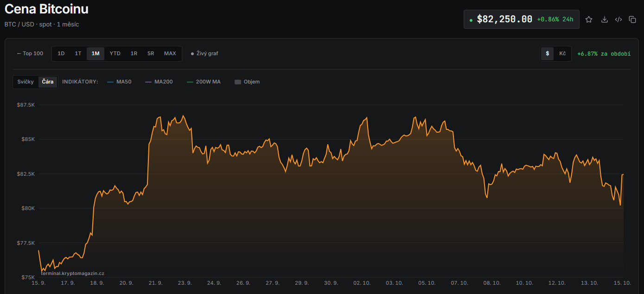
Task: Click the +6.87% za období text
Action: tap(604, 54)
